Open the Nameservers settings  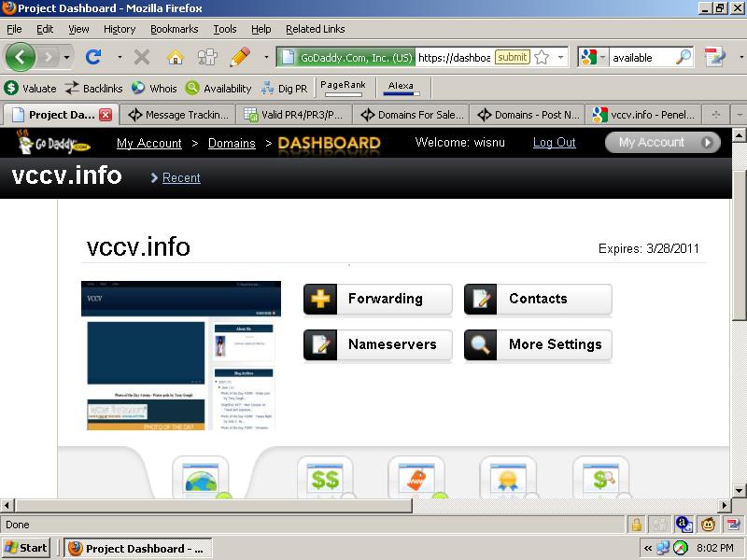(377, 345)
